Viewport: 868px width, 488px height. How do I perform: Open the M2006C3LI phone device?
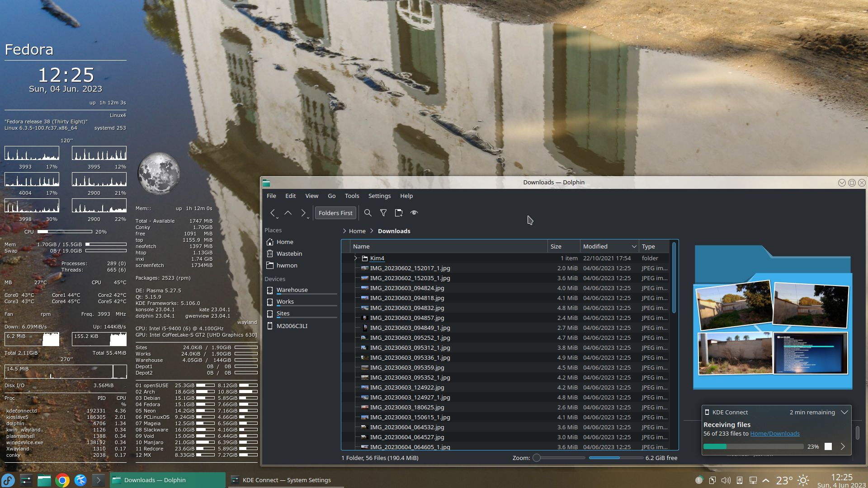point(292,326)
